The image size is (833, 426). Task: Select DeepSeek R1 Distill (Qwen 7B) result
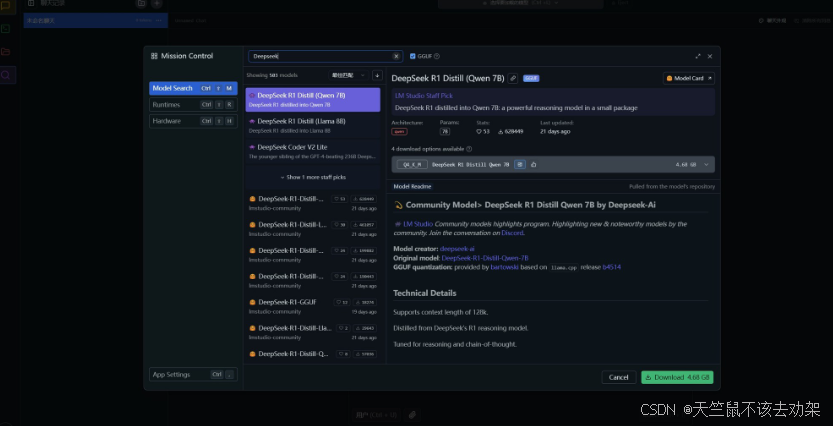point(313,99)
